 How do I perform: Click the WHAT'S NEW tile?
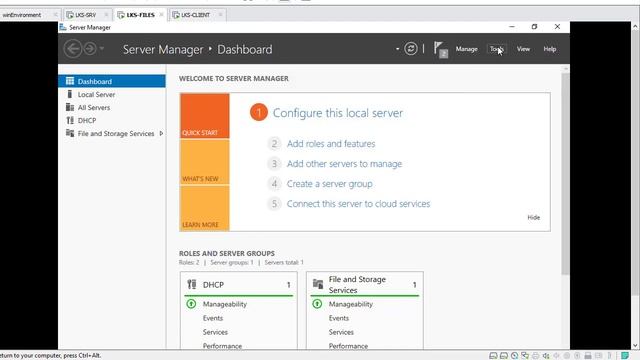204,162
